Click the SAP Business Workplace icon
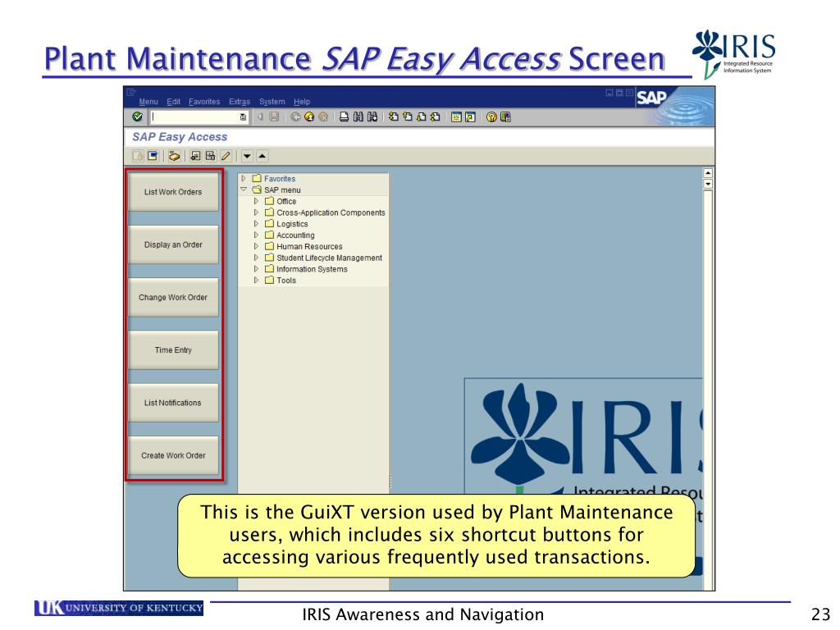 174,156
